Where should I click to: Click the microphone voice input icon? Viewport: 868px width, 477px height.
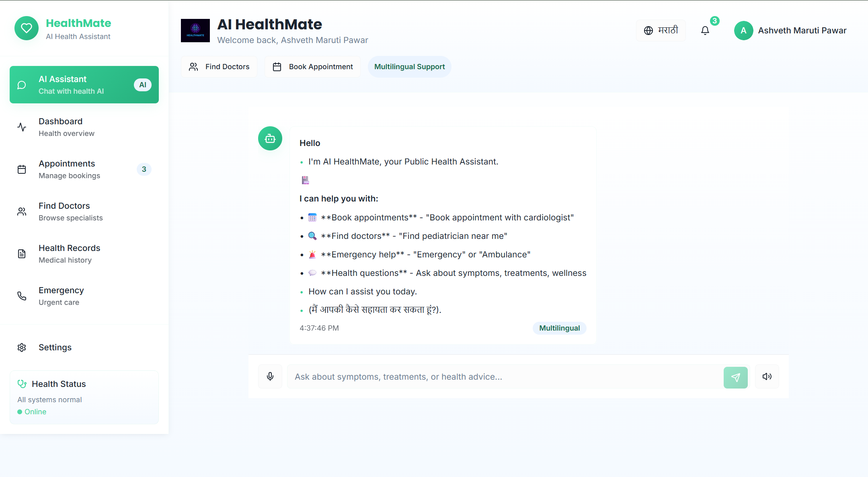click(270, 376)
